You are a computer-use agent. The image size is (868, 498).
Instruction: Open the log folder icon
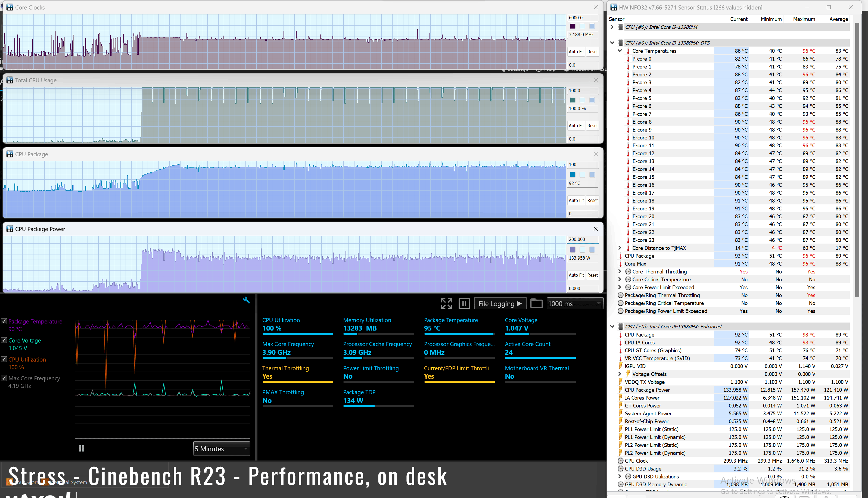(x=536, y=303)
